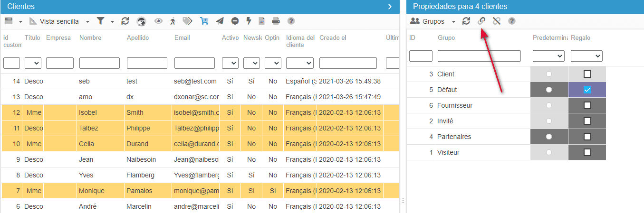The width and height of the screenshot is (644, 213).
Task: Refresh the Clientes grid
Action: 125,21
